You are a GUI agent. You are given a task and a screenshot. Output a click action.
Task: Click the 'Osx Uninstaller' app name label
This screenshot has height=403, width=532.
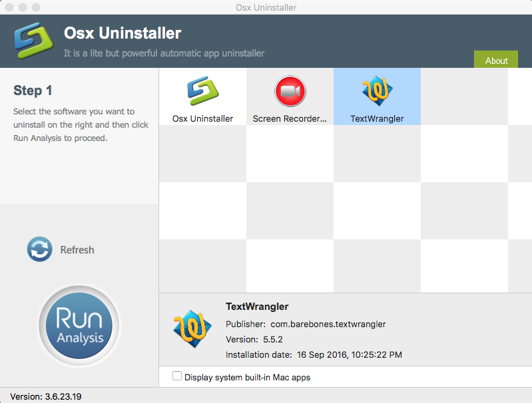[203, 118]
